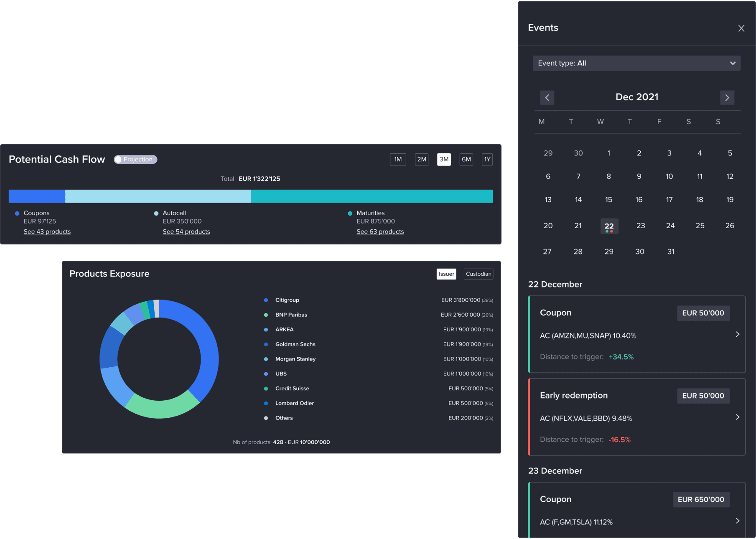
Task: Open the Event type dropdown
Action: coord(636,63)
